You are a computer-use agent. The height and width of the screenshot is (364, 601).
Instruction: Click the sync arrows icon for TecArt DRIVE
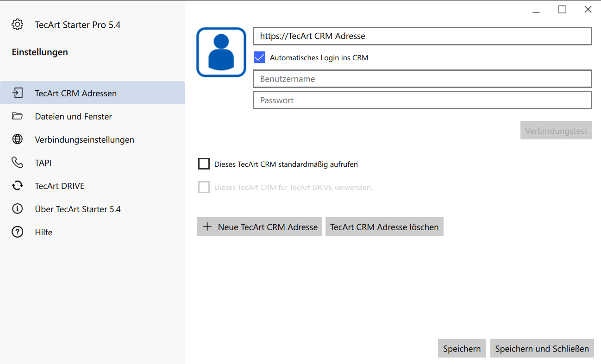[18, 186]
